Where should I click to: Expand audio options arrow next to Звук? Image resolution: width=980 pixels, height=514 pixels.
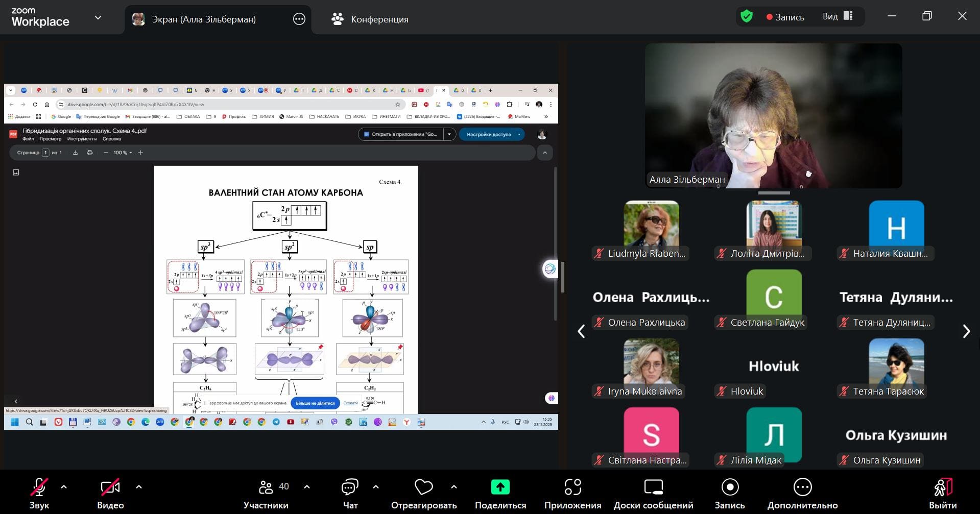coord(64,487)
